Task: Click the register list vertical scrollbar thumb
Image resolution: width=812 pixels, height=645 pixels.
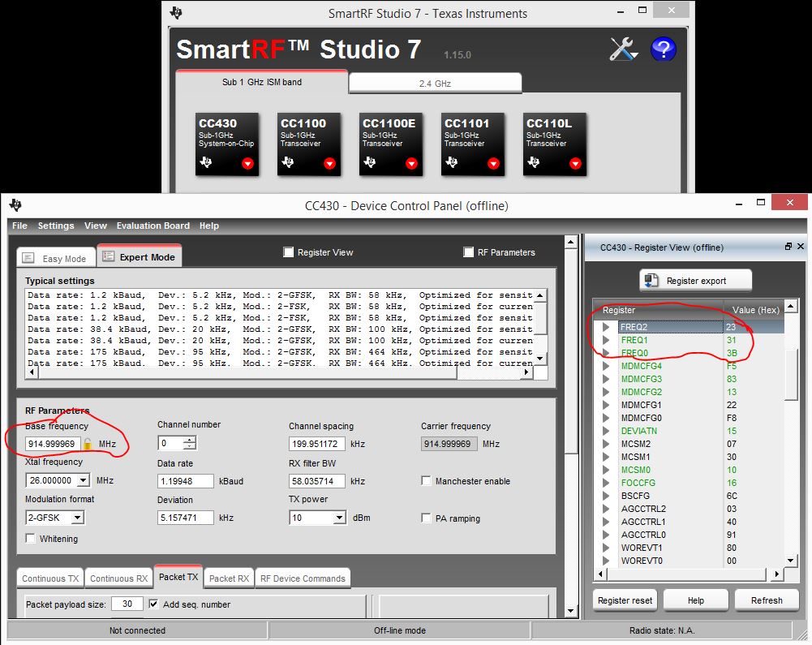Action: (791, 375)
